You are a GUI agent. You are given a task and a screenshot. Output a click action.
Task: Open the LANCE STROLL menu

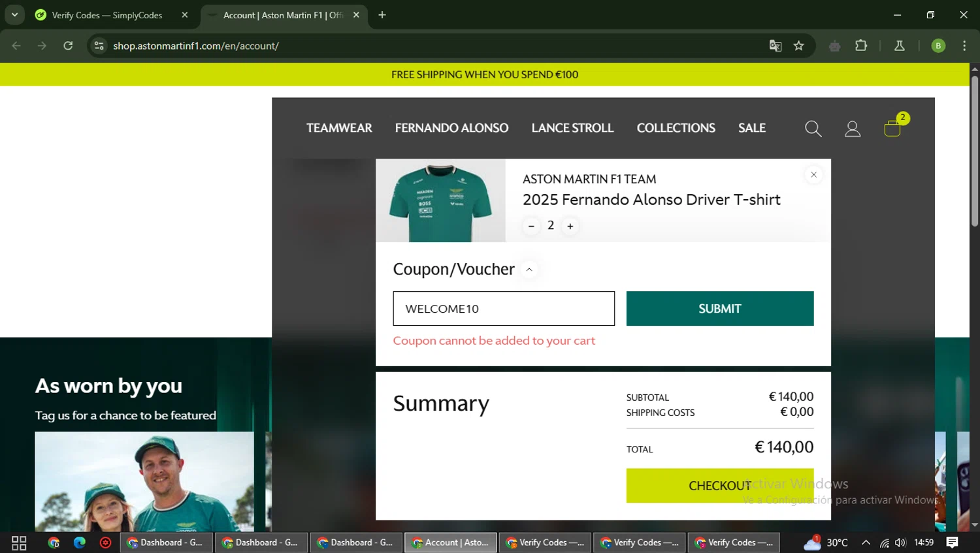[572, 128]
